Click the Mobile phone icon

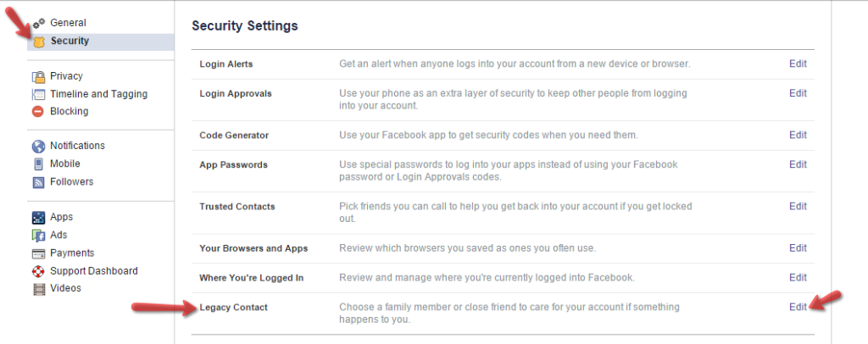[38, 164]
